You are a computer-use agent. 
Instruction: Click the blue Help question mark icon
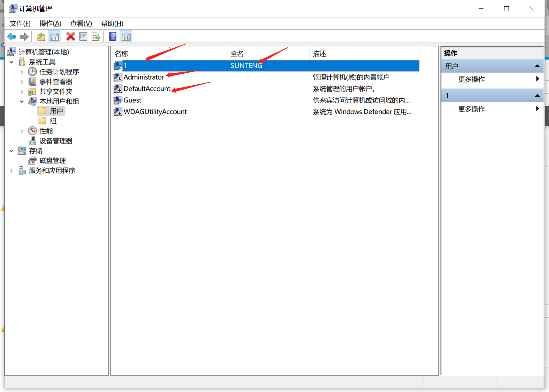(x=113, y=37)
